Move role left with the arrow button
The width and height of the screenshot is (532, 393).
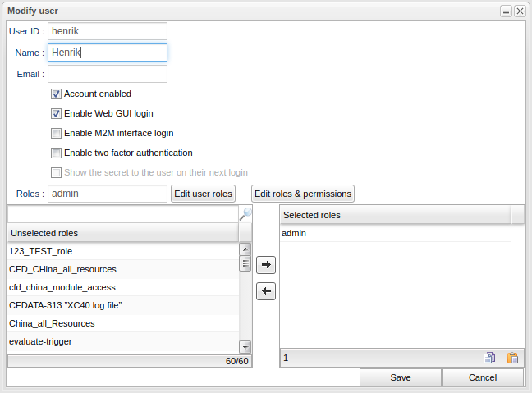click(x=266, y=291)
